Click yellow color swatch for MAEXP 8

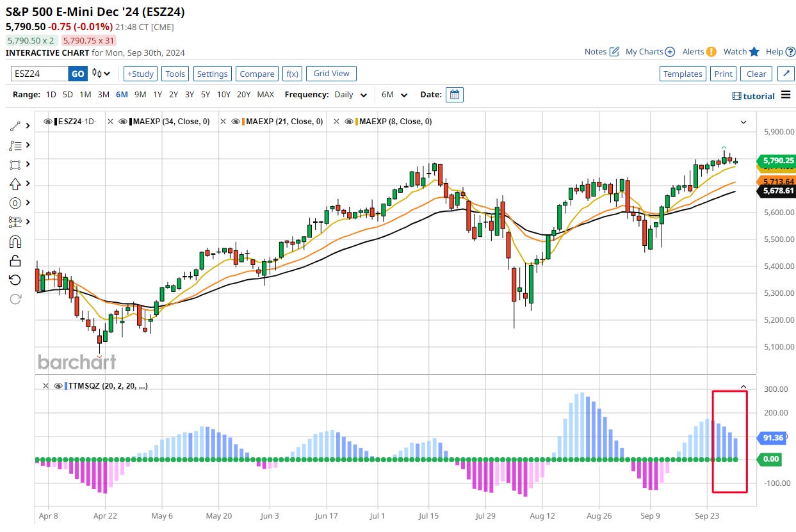(x=357, y=121)
